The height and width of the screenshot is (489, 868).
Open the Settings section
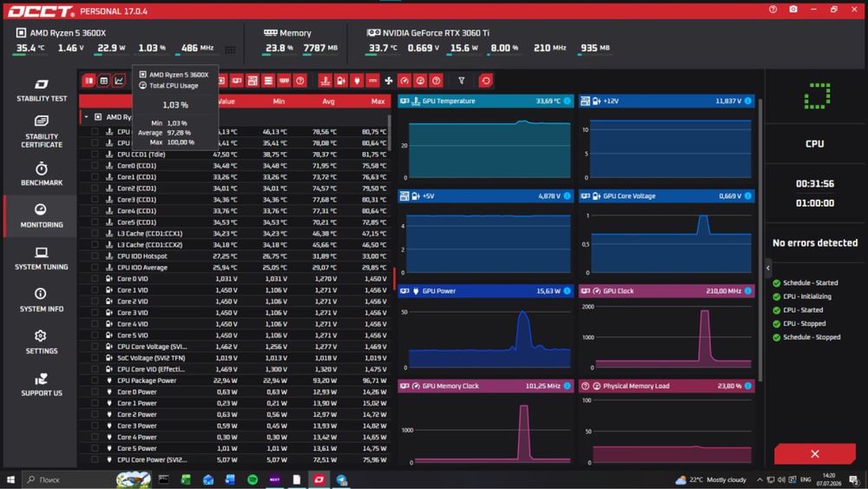coord(42,342)
